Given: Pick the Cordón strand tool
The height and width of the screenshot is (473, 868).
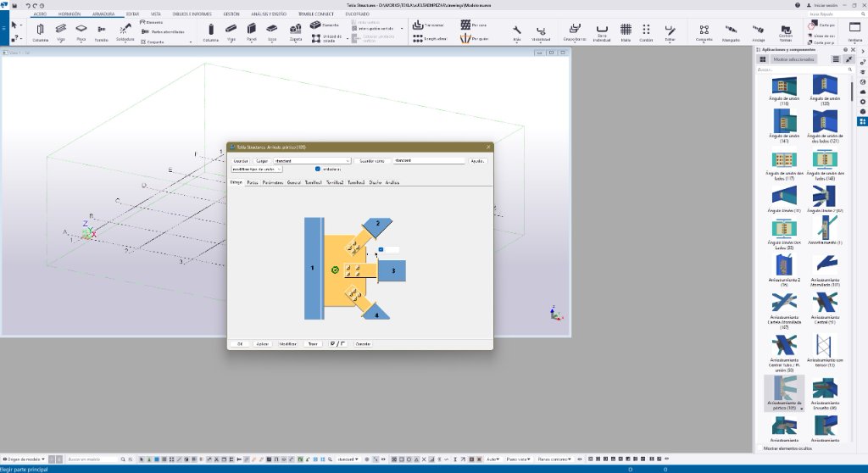Looking at the screenshot, I should coord(646,32).
